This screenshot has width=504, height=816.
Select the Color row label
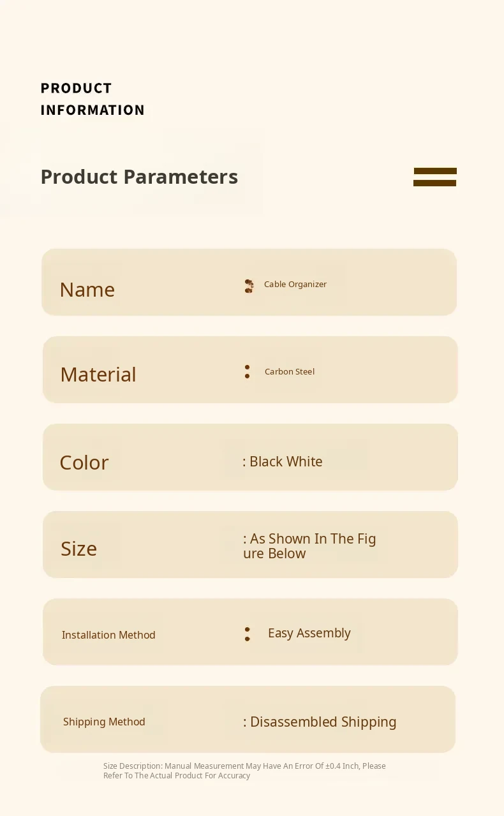click(84, 463)
